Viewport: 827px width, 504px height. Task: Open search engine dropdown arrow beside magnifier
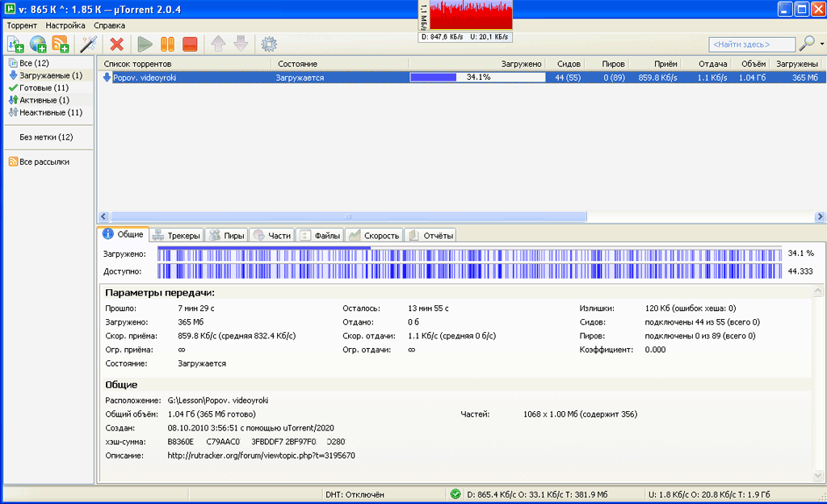[x=821, y=44]
